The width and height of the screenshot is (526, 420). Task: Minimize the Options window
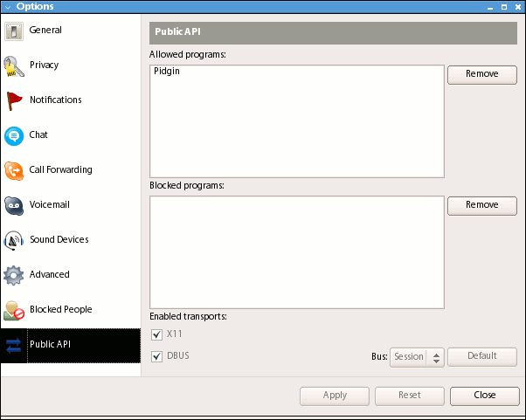[490, 7]
